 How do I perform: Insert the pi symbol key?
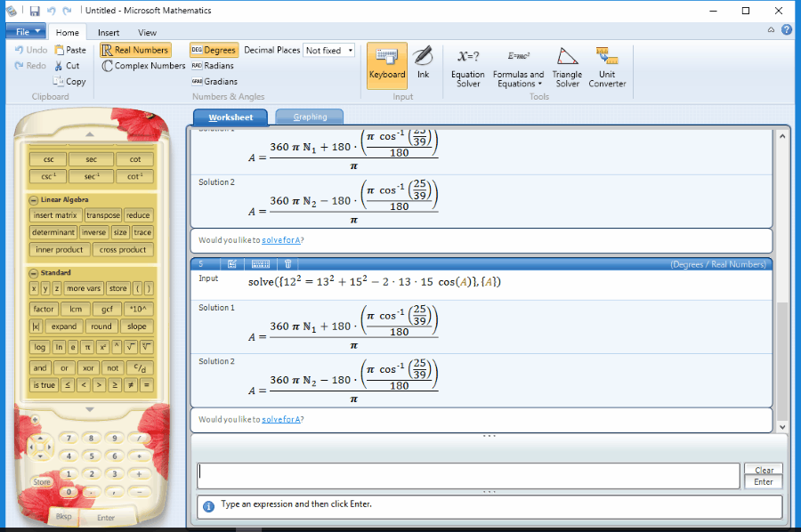point(87,347)
